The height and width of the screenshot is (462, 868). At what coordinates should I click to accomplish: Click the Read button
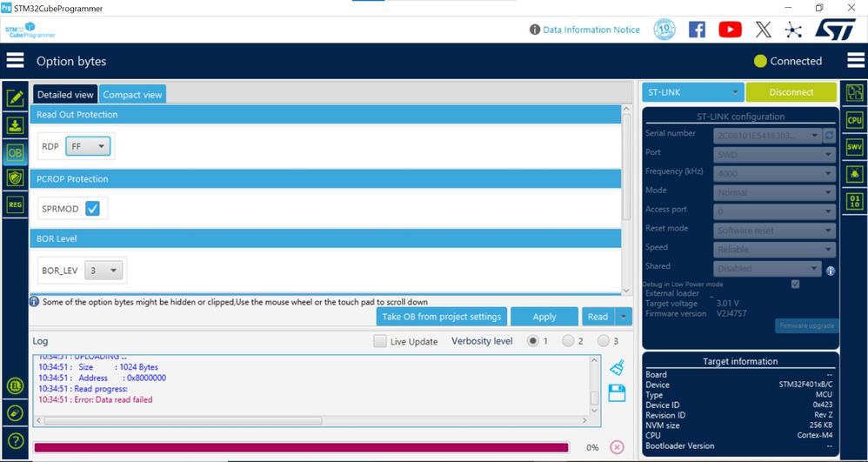coord(598,317)
